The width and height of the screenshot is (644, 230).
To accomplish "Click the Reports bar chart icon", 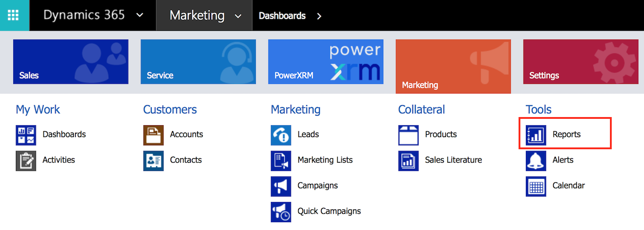I will (x=536, y=135).
